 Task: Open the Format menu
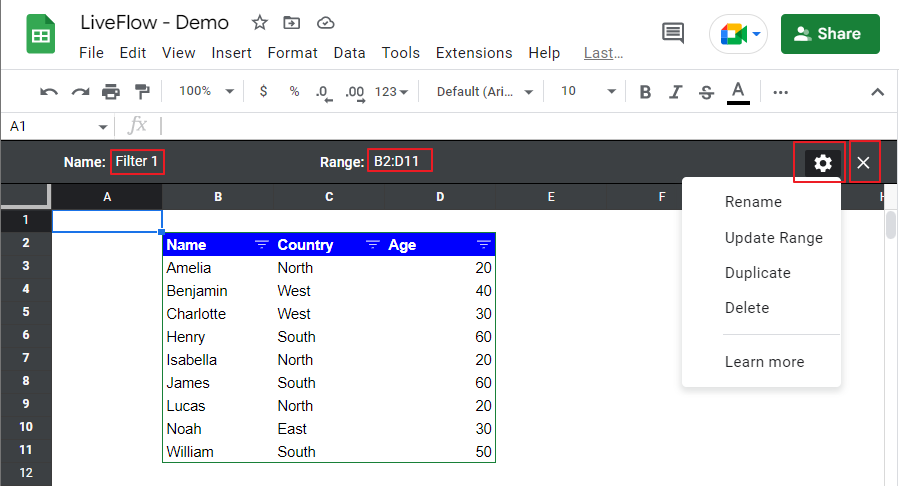292,53
